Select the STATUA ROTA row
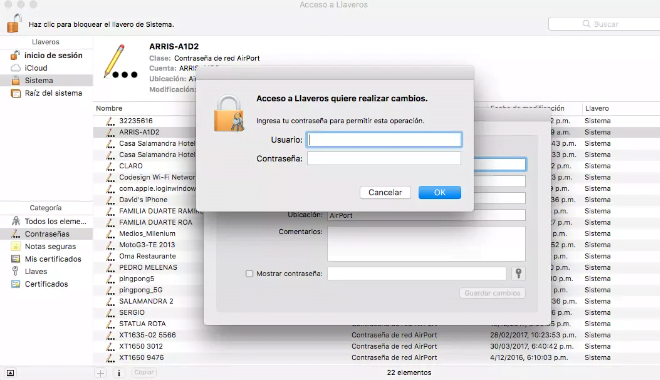 point(377,324)
